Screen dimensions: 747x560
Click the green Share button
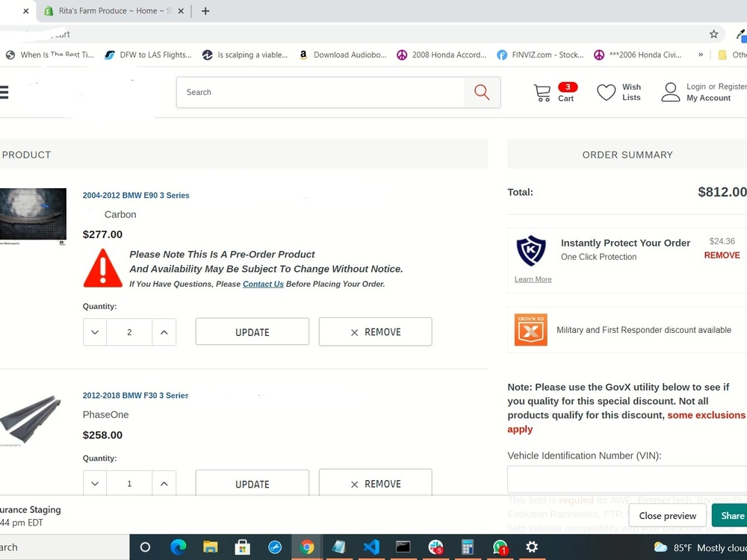click(x=730, y=516)
